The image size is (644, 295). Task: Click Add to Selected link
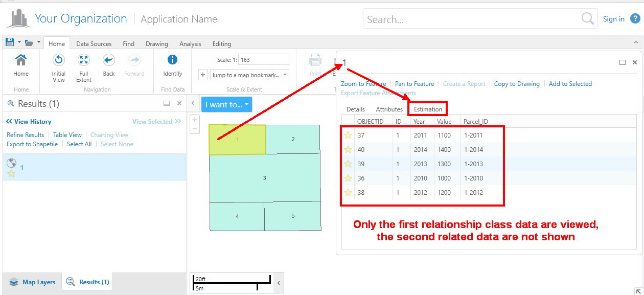pos(570,84)
